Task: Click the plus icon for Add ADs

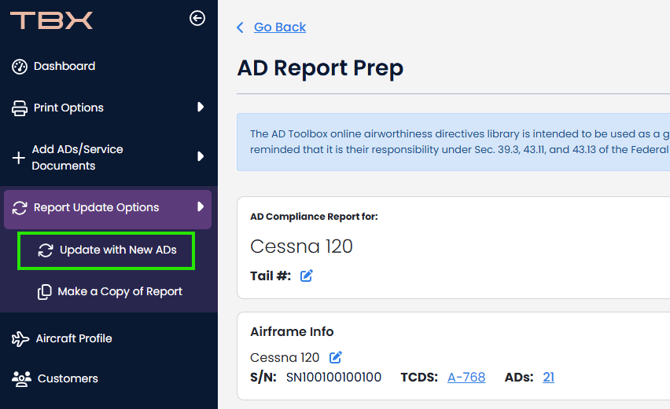Action: (18, 158)
